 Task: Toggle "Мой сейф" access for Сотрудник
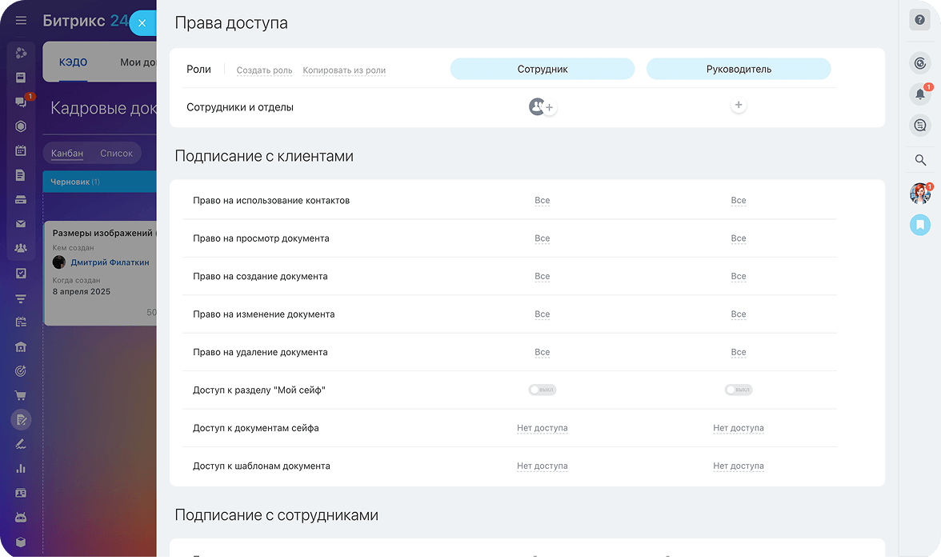pos(543,390)
